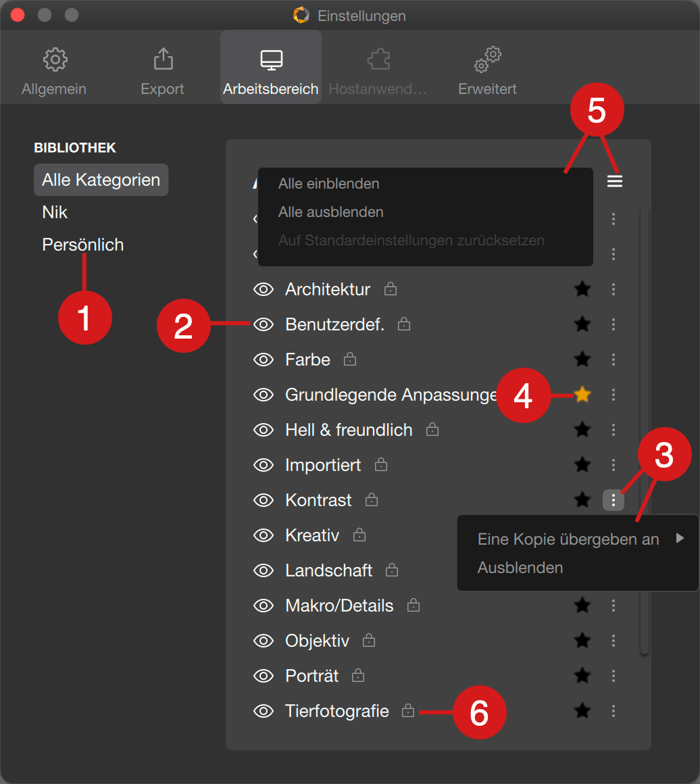Click the star for the Importiert category
Image resolution: width=700 pixels, height=784 pixels.
coord(582,464)
